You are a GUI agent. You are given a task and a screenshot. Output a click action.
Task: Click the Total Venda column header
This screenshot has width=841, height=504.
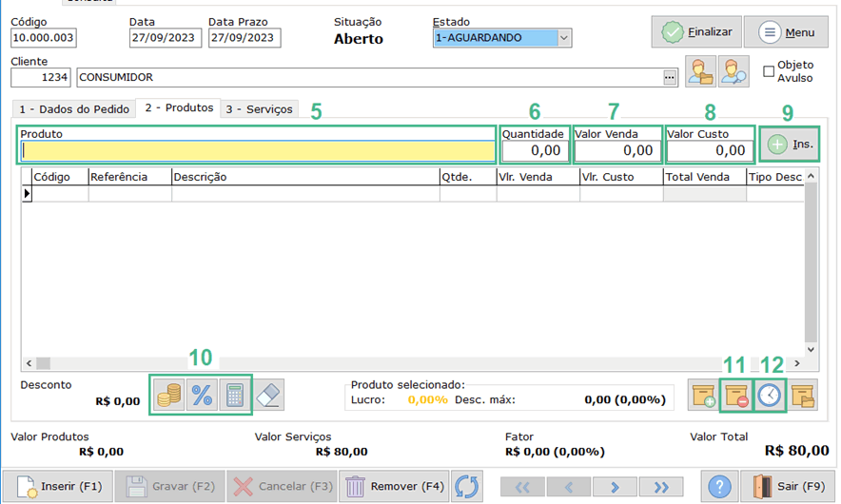click(705, 177)
